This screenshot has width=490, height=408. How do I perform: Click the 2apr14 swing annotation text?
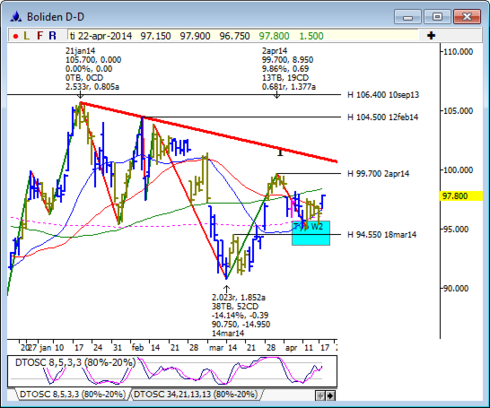(289, 69)
